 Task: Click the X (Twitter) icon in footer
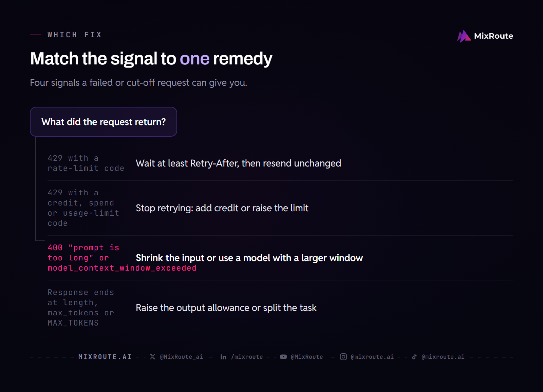coord(153,357)
